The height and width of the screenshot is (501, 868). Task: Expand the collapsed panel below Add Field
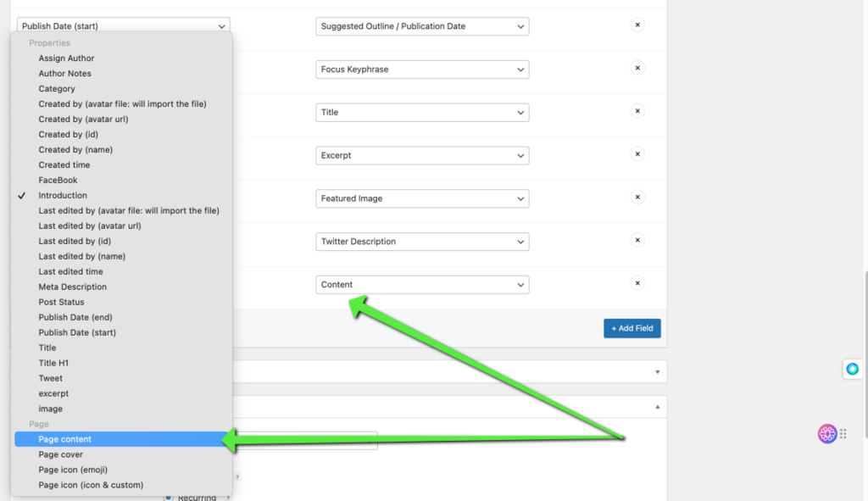coord(657,372)
